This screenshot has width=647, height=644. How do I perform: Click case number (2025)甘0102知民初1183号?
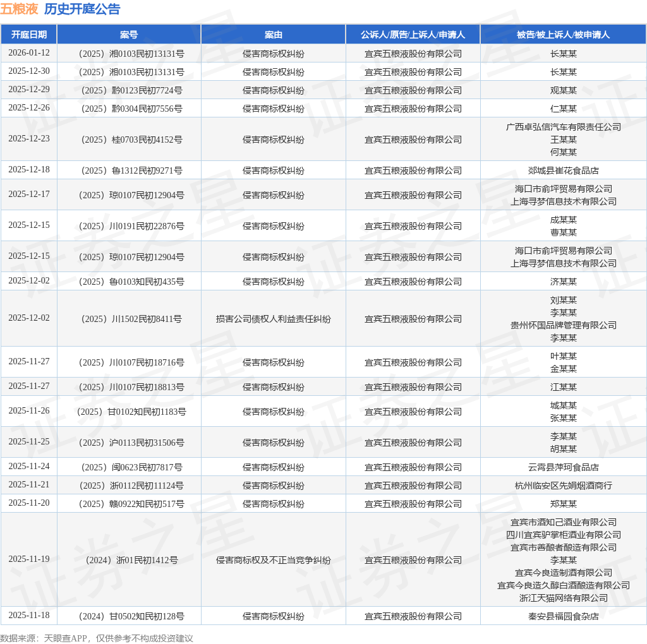pos(131,412)
